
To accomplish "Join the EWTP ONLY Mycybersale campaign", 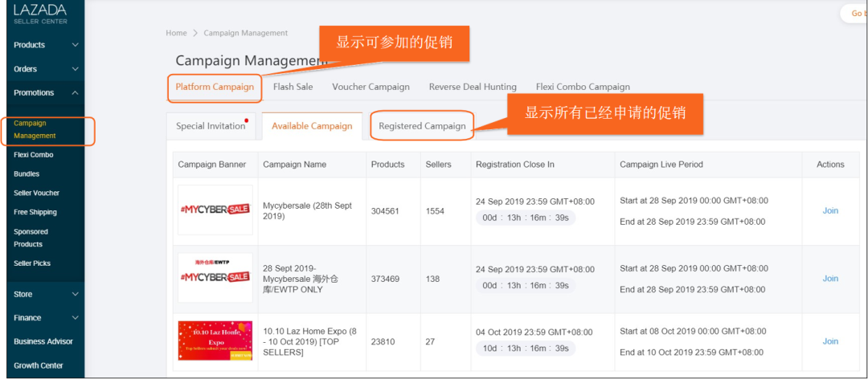I will click(x=830, y=279).
